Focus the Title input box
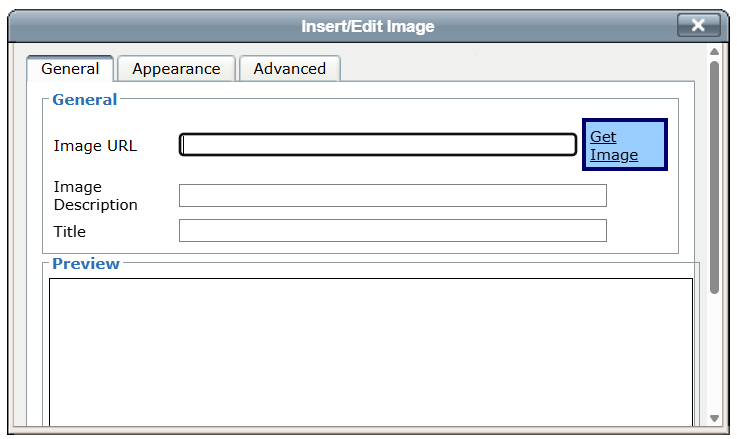Screen dimensions: 737x439 point(392,231)
